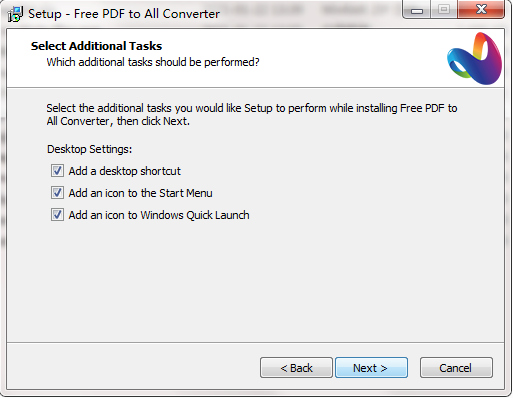Click the 'Setup - Free PDF to All Converter' title

coord(124,14)
